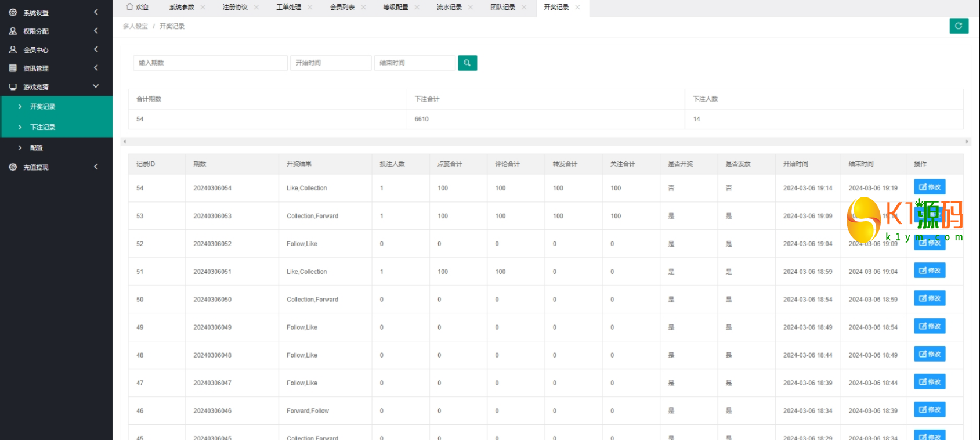Click the 会员中心 user icon
This screenshot has height=440, width=980.
coord(13,50)
